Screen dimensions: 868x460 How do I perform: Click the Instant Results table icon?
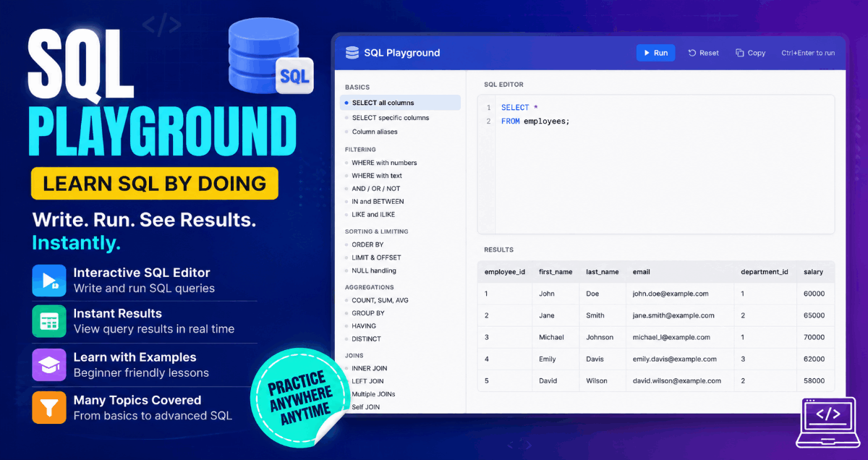pos(49,321)
